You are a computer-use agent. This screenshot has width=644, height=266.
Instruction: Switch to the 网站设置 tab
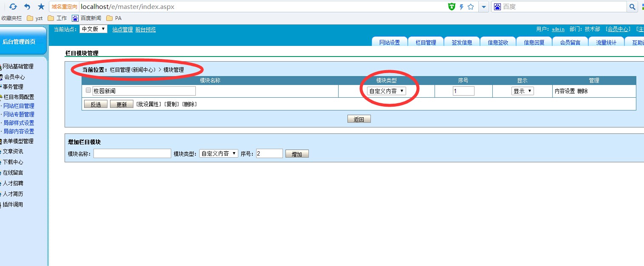click(390, 42)
